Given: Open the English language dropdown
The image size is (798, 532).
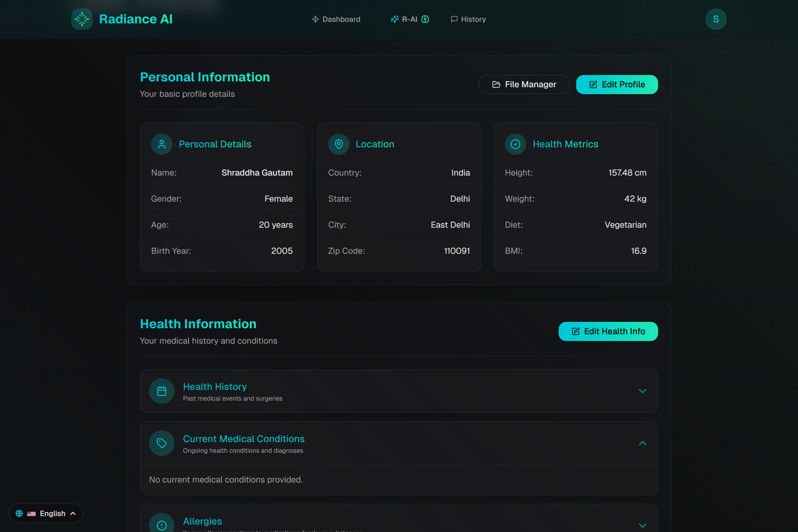Looking at the screenshot, I should tap(53, 513).
